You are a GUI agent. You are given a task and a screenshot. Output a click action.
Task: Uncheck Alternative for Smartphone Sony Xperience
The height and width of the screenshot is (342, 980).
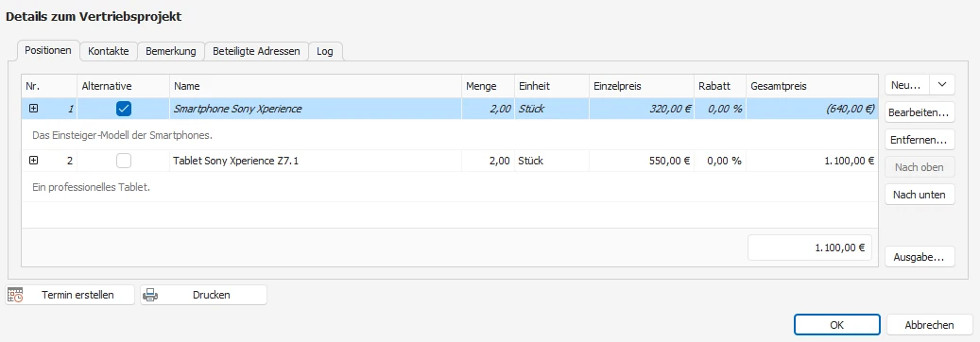[x=124, y=109]
